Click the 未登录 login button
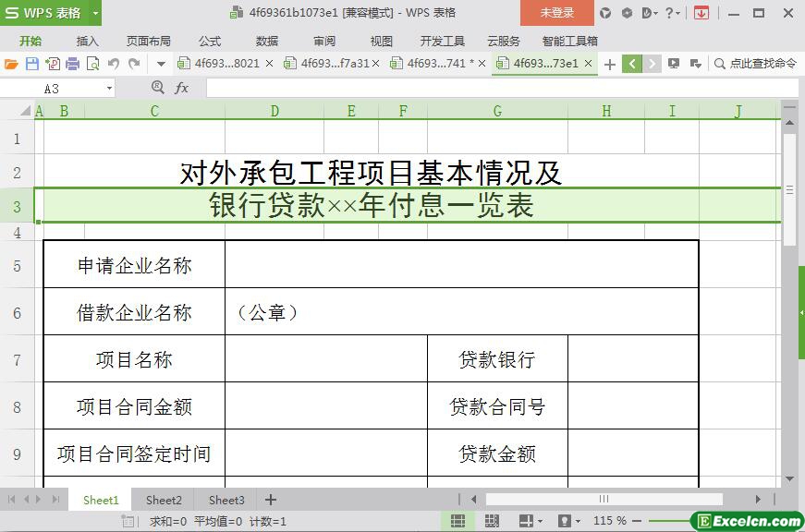Image resolution: width=805 pixels, height=532 pixels. point(556,13)
